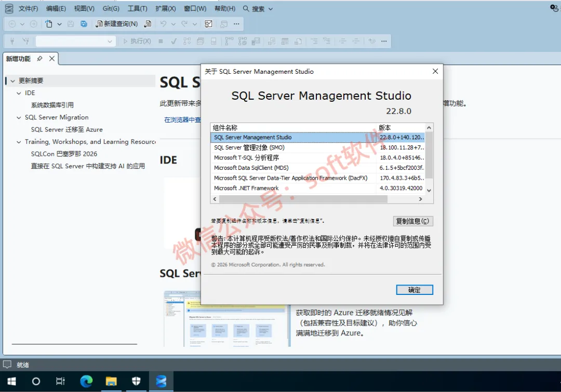The image size is (561, 392).
Task: Open the available databases combo box
Action: coord(75,41)
